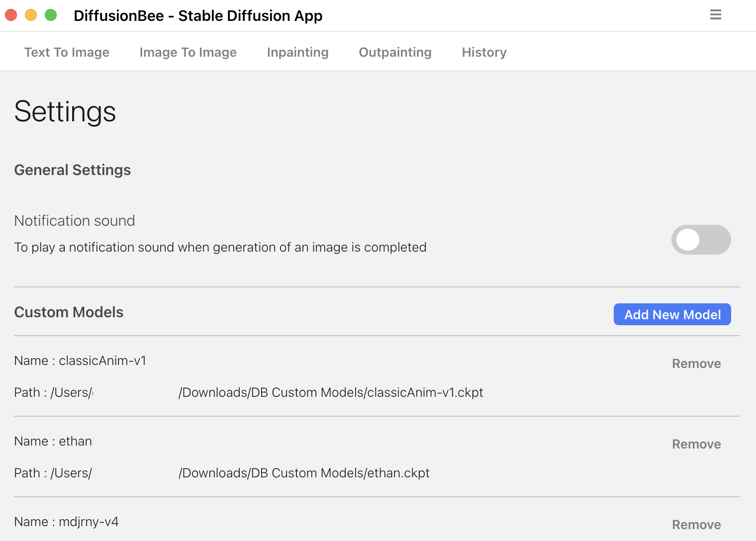The height and width of the screenshot is (541, 756).
Task: Switch to the Text To Image tab
Action: click(x=67, y=52)
